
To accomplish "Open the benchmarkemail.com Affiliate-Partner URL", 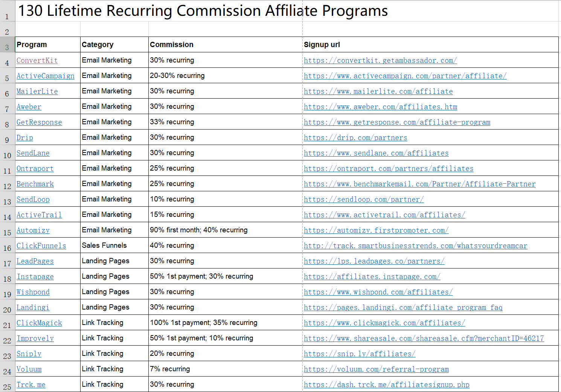I will click(420, 184).
